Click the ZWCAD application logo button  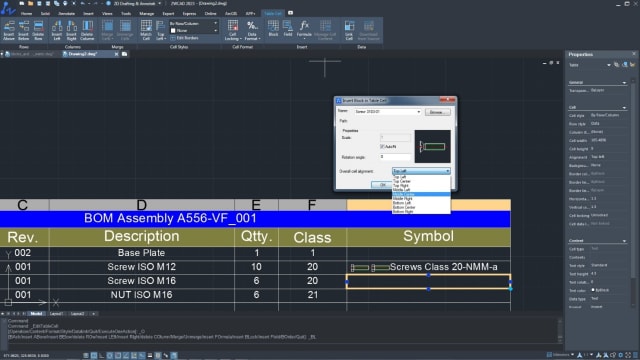click(x=7, y=8)
